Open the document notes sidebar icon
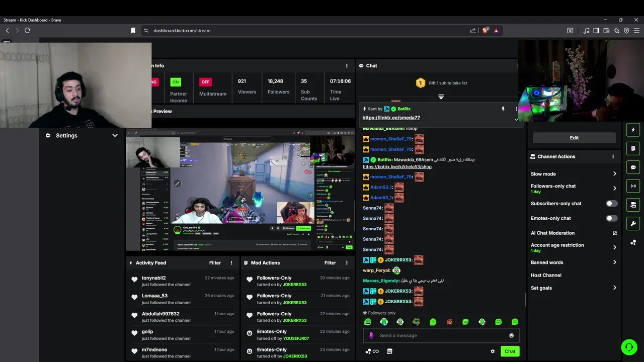 click(x=633, y=148)
